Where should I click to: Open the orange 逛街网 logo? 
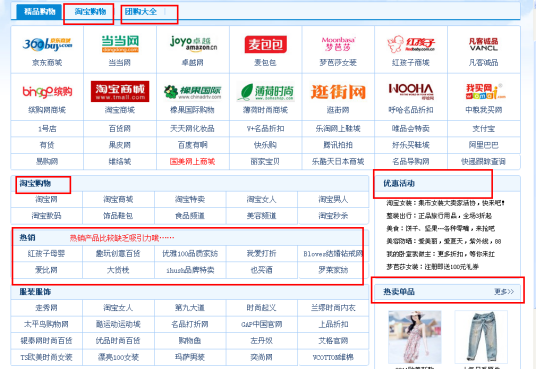(338, 92)
